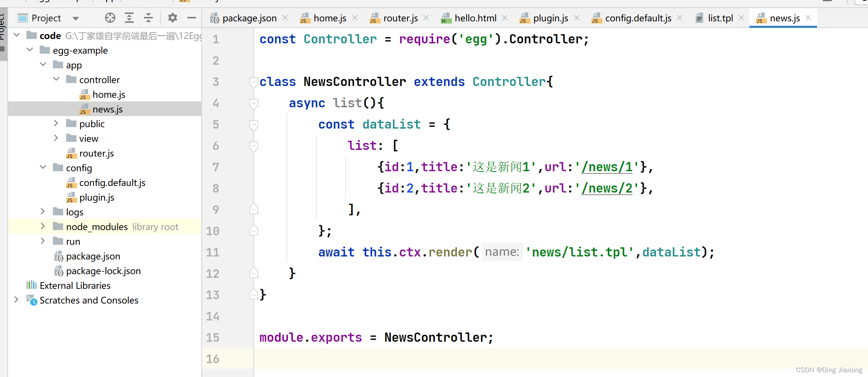868x377 pixels.
Task: Expand Scratches and Consoles
Action: coord(17,299)
